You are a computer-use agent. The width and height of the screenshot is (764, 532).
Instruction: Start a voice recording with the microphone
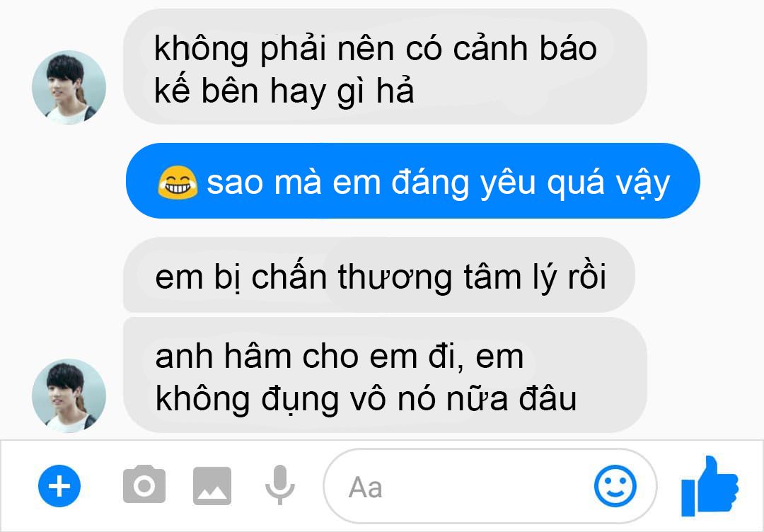point(279,485)
